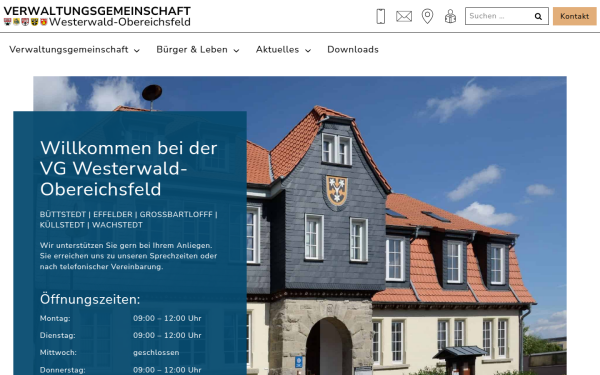Click the Montag opening hours row

pyautogui.click(x=121, y=318)
